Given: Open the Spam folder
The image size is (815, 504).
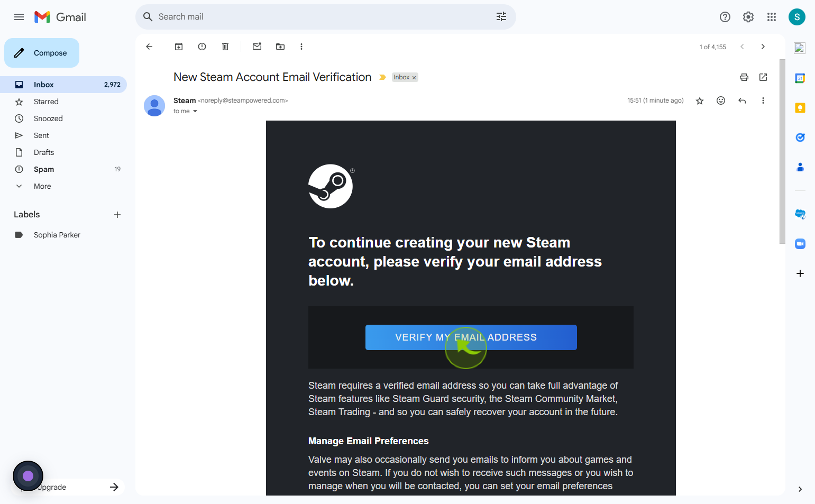Looking at the screenshot, I should (x=63, y=169).
